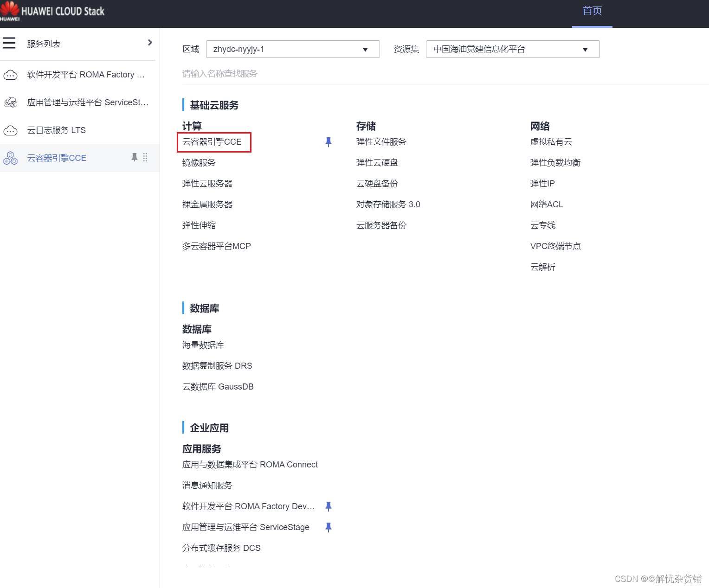Open 云容器引擎CCE under 计算
This screenshot has height=588, width=709.
point(212,142)
